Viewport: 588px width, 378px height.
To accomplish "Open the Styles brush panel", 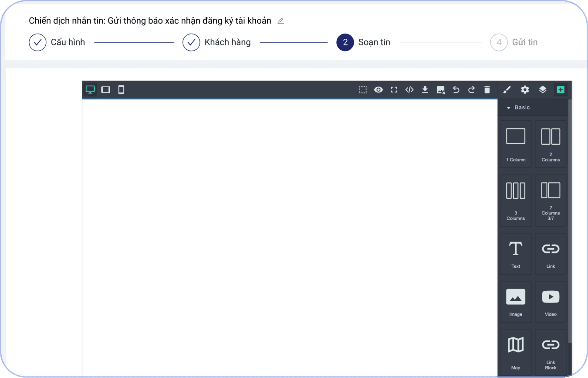I will click(x=507, y=89).
